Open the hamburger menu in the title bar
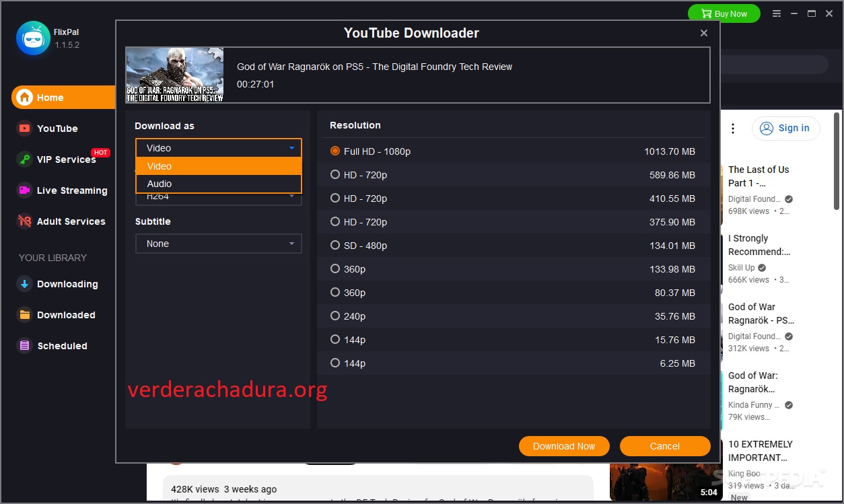 (777, 13)
